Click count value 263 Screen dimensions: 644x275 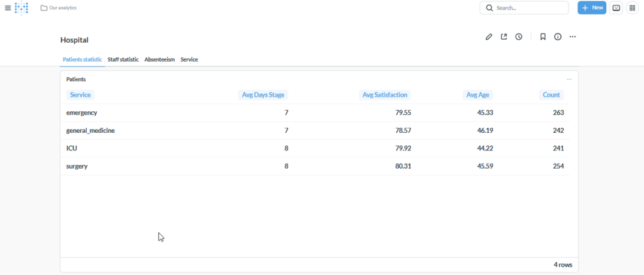tap(558, 113)
